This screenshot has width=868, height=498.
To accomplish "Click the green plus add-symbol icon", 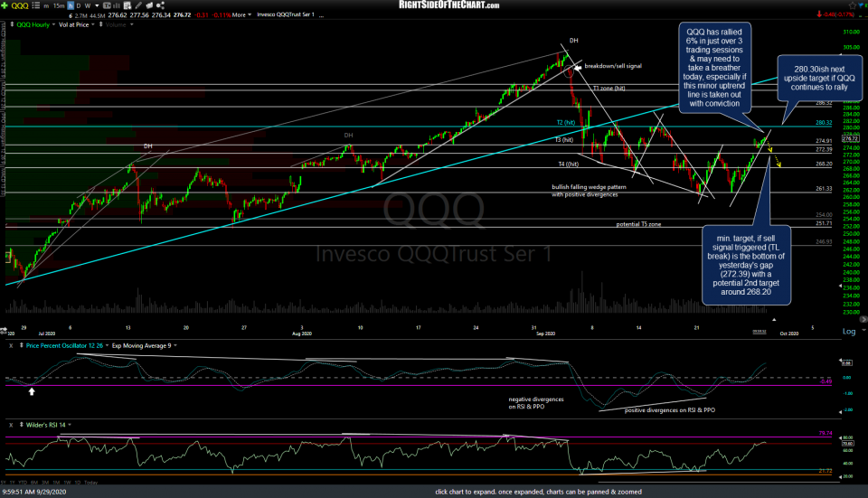I will [x=5, y=5].
